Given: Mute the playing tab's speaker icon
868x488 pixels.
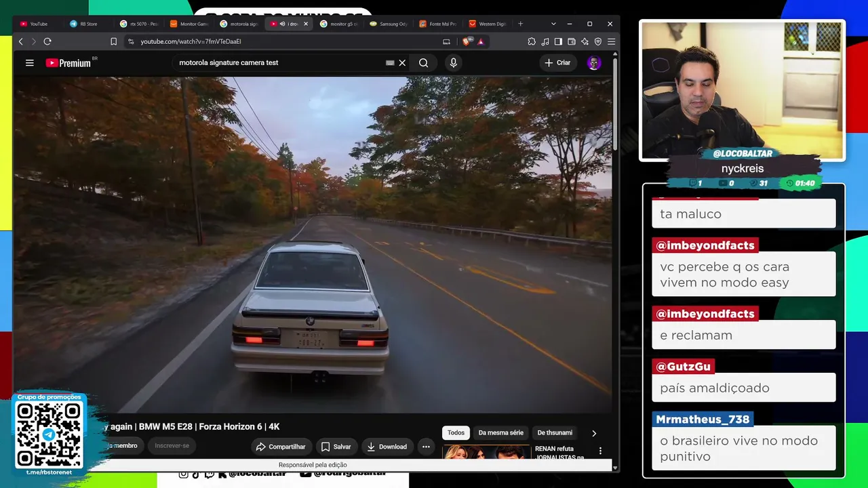Looking at the screenshot, I should [x=282, y=24].
